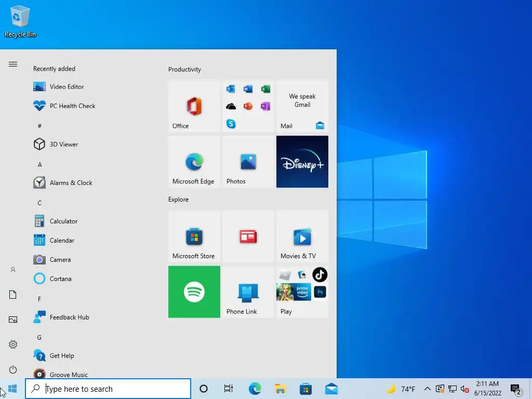This screenshot has width=532, height=399.
Task: Click the Explore group title
Action: [x=179, y=199]
